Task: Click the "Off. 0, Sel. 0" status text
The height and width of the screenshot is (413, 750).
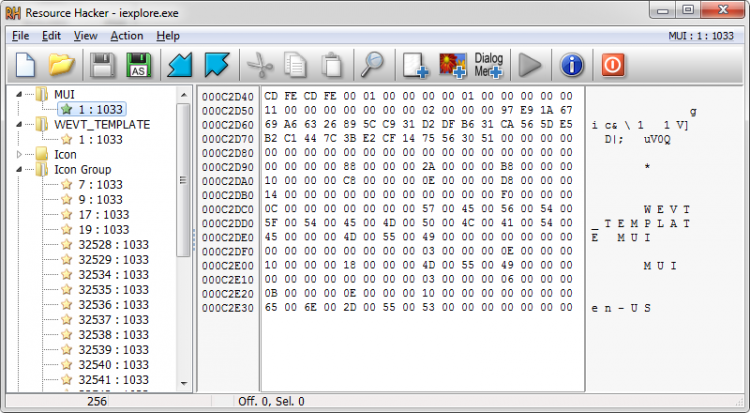Action: 271,402
